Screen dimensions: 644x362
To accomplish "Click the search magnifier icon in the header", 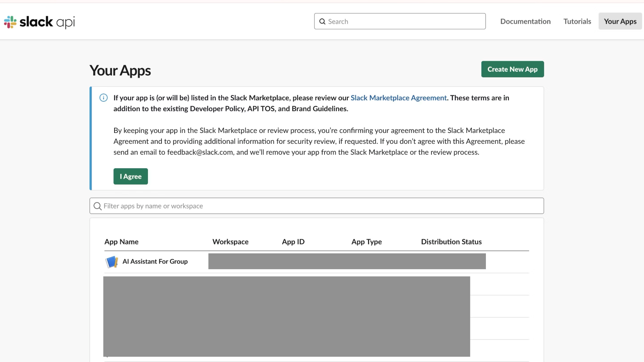I will point(322,21).
